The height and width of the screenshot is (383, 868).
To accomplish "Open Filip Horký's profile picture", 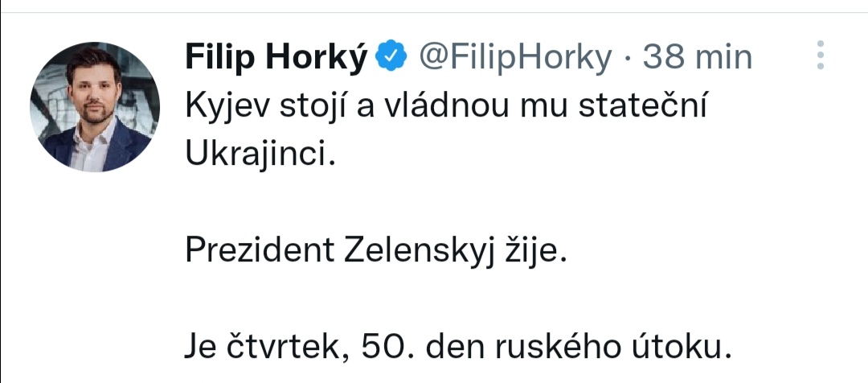I will [x=95, y=107].
